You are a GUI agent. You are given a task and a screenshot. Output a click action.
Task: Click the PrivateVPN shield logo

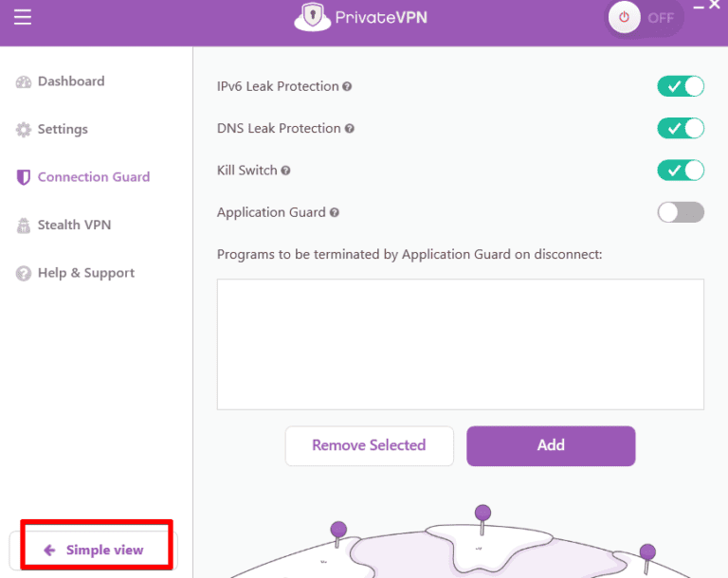pyautogui.click(x=313, y=17)
